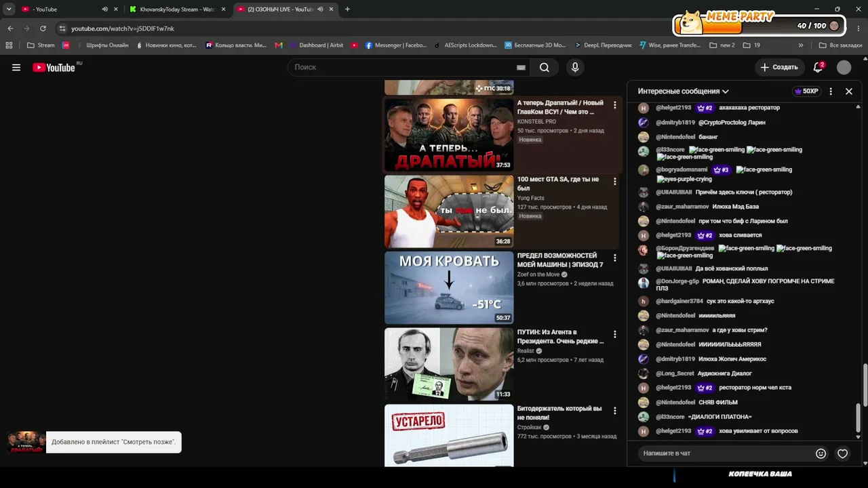This screenshot has width=868, height=488.
Task: Open the Wise, ранее Transfe... bookmark
Action: click(x=670, y=45)
